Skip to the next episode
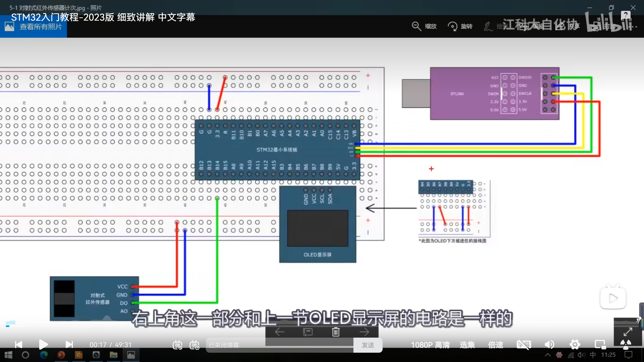Screen dimensions: 644x362 point(69,344)
